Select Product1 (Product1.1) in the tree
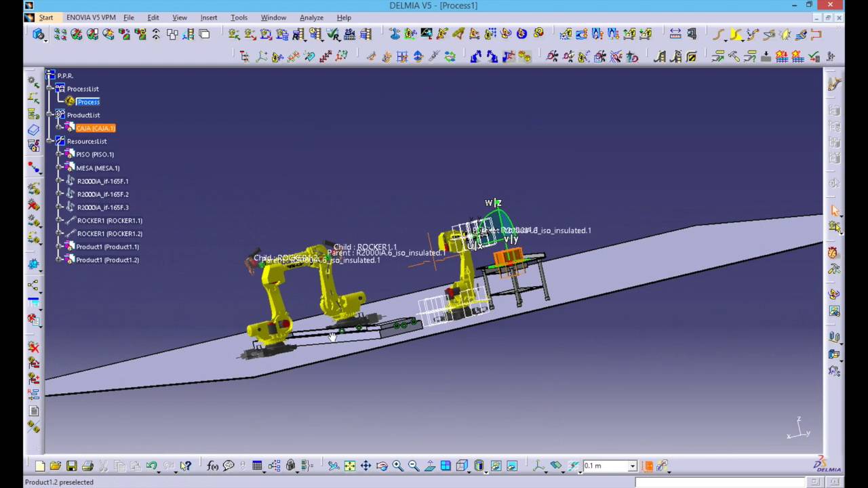This screenshot has width=868, height=488. [107, 247]
